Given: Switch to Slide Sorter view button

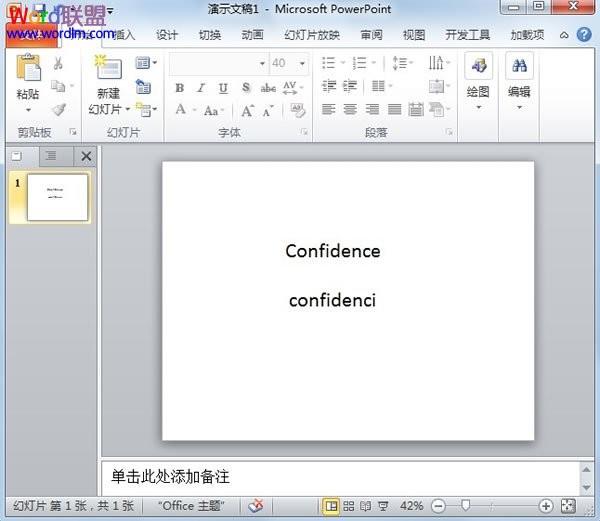Looking at the screenshot, I should [349, 506].
